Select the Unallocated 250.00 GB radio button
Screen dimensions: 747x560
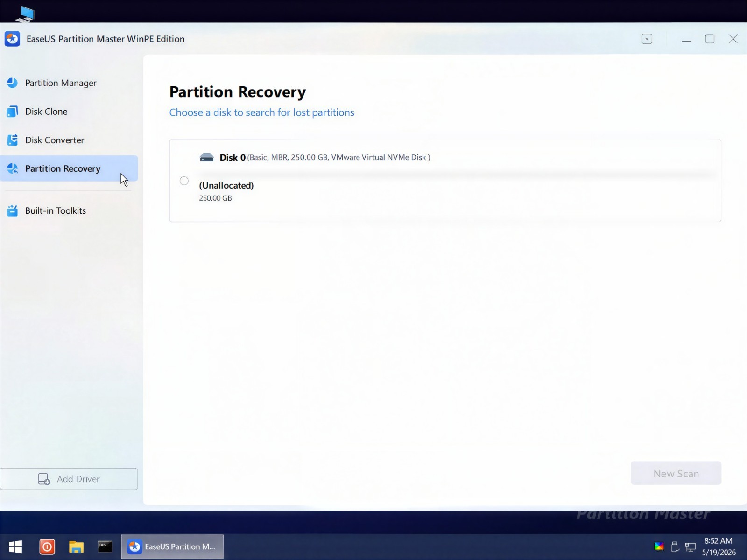(184, 181)
